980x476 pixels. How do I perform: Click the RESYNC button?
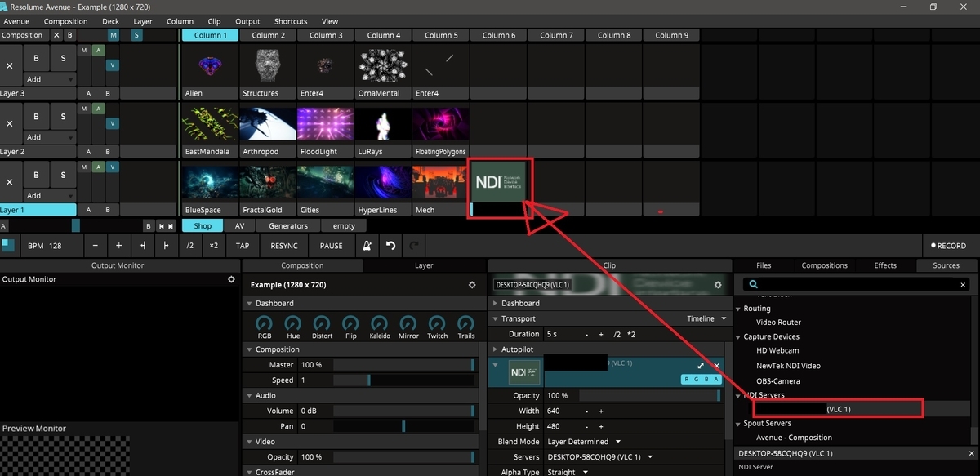point(284,246)
